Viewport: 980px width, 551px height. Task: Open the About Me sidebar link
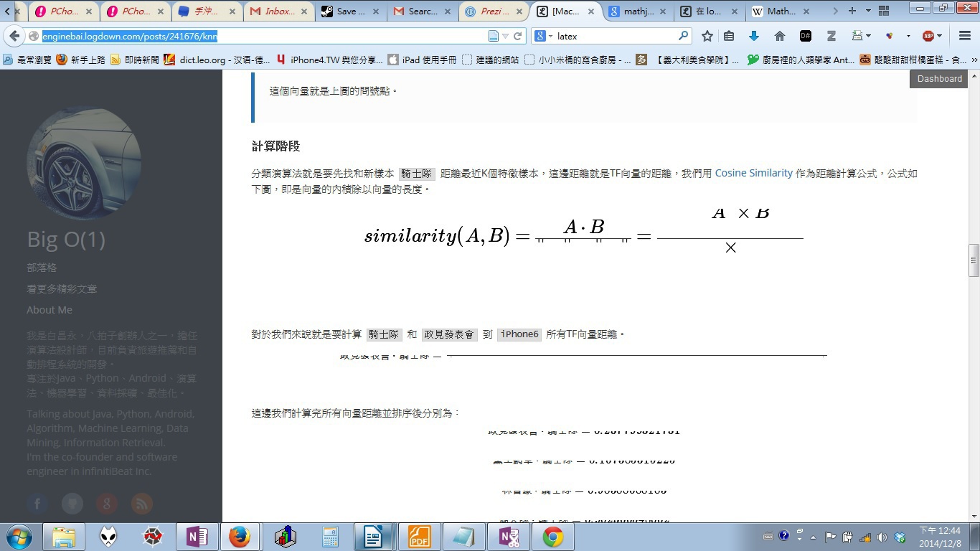tap(50, 310)
